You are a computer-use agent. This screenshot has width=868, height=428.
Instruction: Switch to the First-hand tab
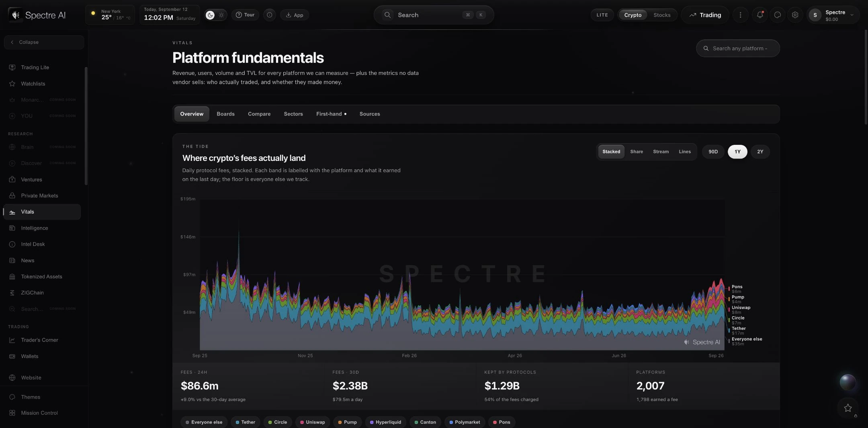(331, 114)
